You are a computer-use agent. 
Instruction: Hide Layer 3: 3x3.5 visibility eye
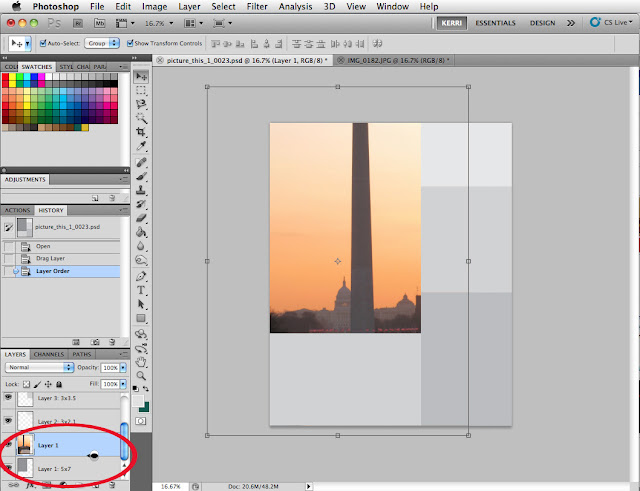[x=8, y=397]
